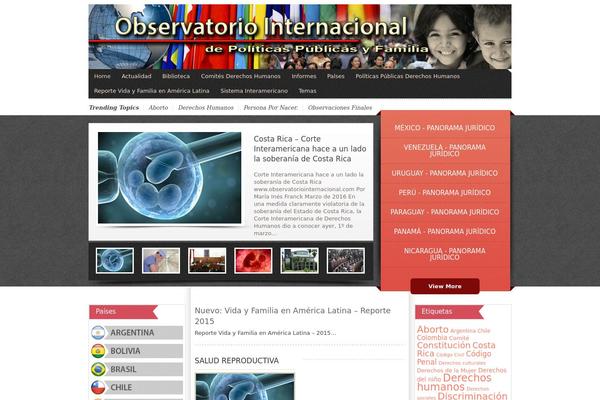Click the BOLIVIA country label
Viewport: 600px width, 400px height.
point(125,351)
